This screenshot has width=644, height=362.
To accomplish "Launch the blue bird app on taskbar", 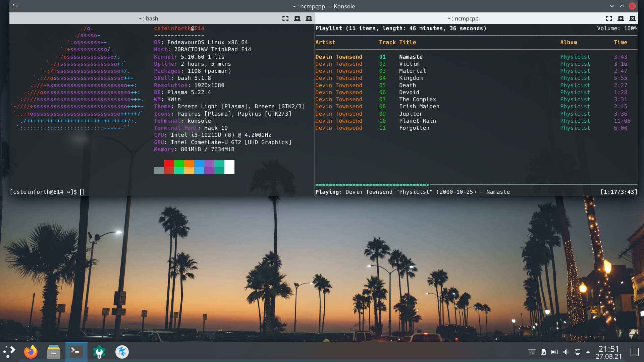I will (122, 352).
